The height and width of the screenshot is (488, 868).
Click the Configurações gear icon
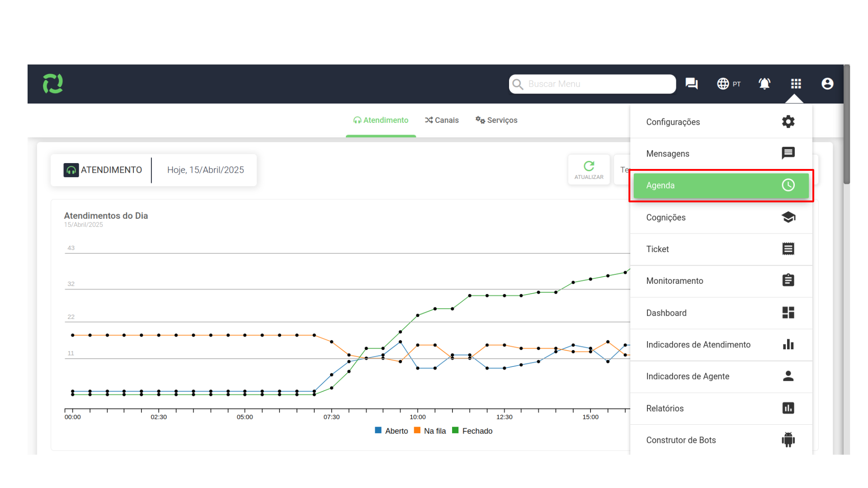pyautogui.click(x=788, y=122)
